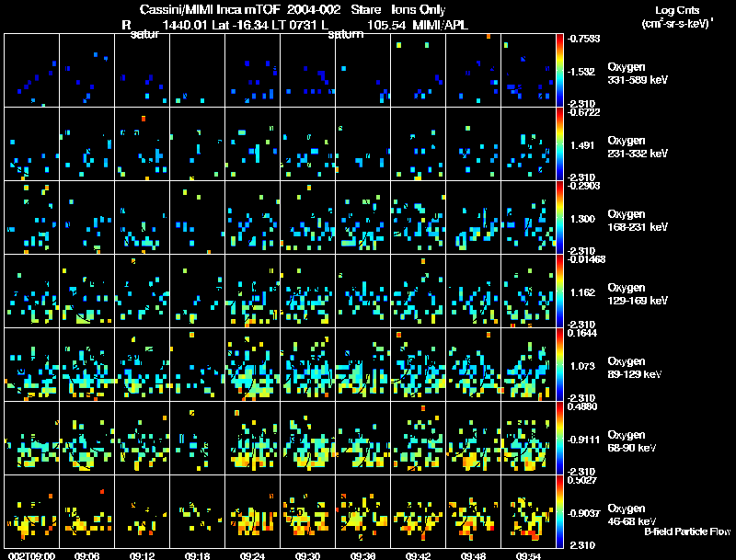The image size is (736, 560).
Task: Click the color bar beside Oxygen 231-332 keV
Action: tap(559, 144)
